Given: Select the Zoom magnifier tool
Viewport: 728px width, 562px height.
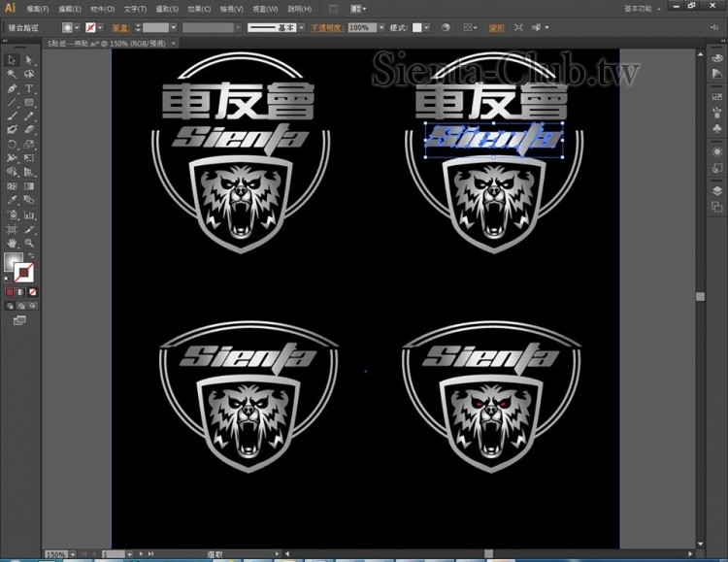Looking at the screenshot, I should coord(29,243).
